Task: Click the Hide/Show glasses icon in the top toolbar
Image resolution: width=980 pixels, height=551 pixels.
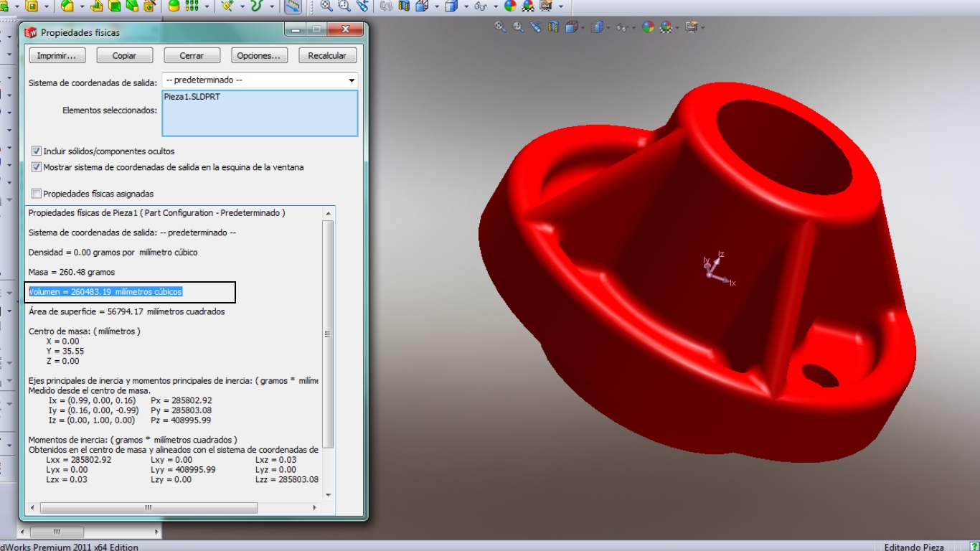Action: click(x=480, y=6)
